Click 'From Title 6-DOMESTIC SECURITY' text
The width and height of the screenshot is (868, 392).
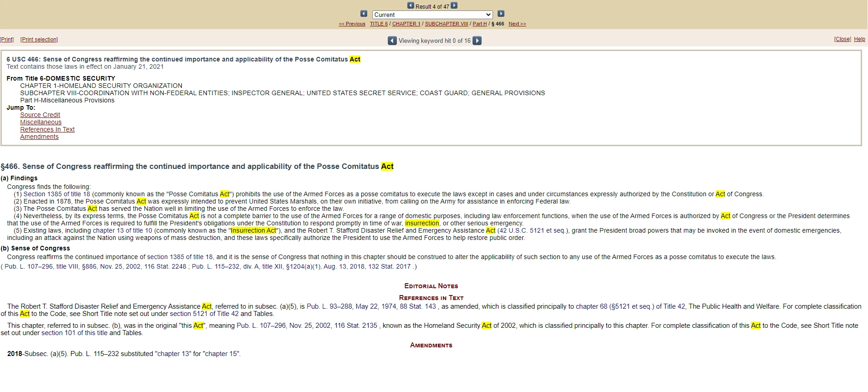point(61,78)
